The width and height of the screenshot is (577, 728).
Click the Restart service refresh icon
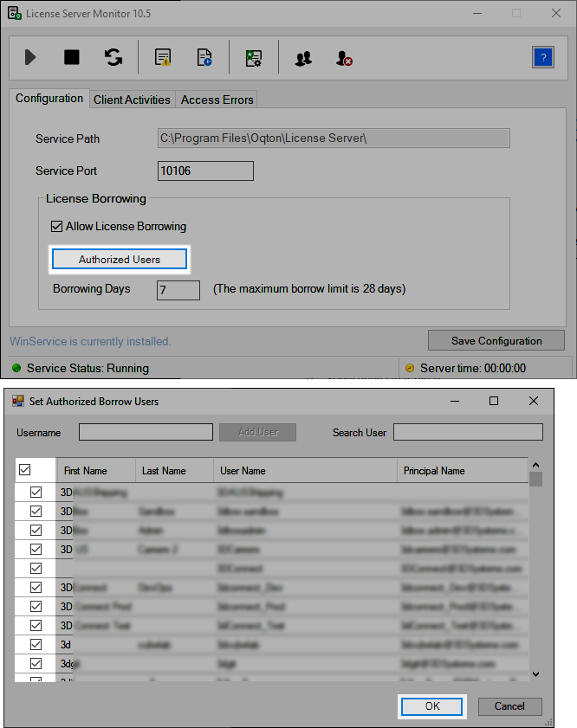pos(113,58)
